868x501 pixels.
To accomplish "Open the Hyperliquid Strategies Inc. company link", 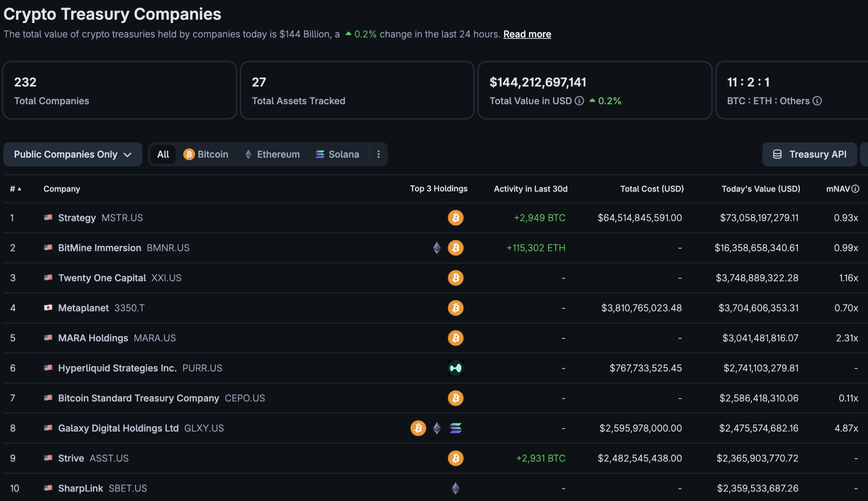I will [117, 368].
